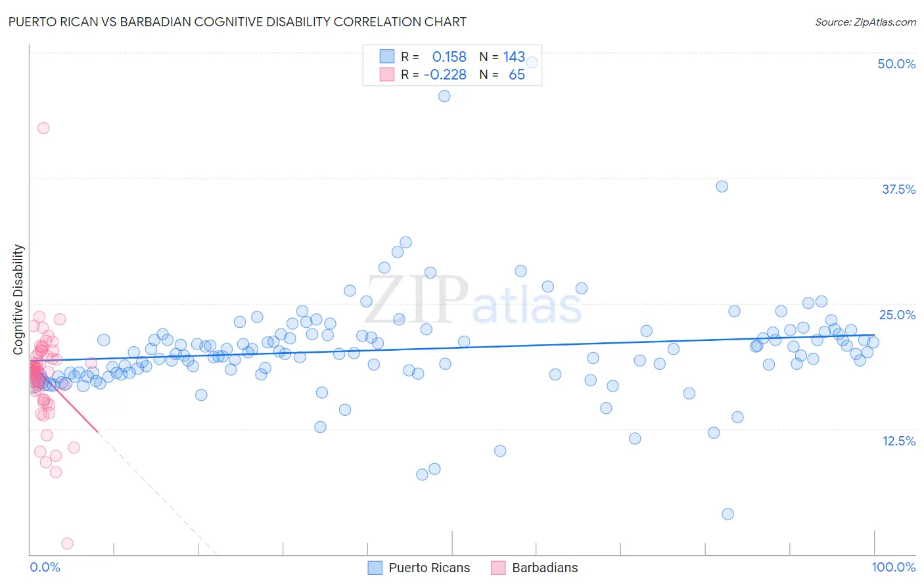Select the 12.5% y-axis label
The width and height of the screenshot is (924, 586).
point(898,441)
